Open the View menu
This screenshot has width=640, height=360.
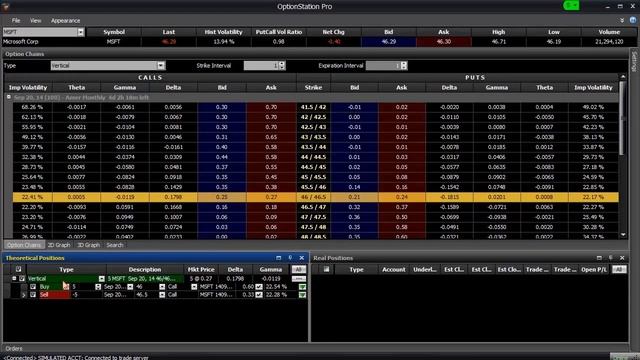(x=36, y=20)
